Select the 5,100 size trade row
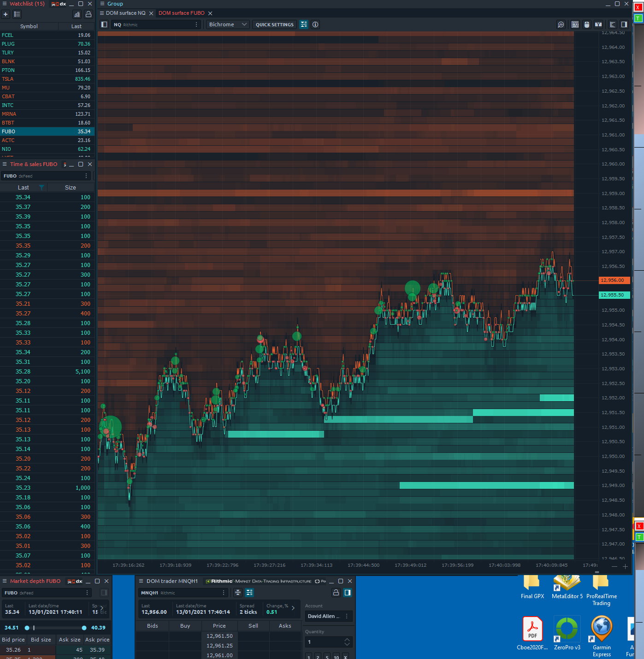Viewport: 644px width, 659px height. tap(47, 372)
